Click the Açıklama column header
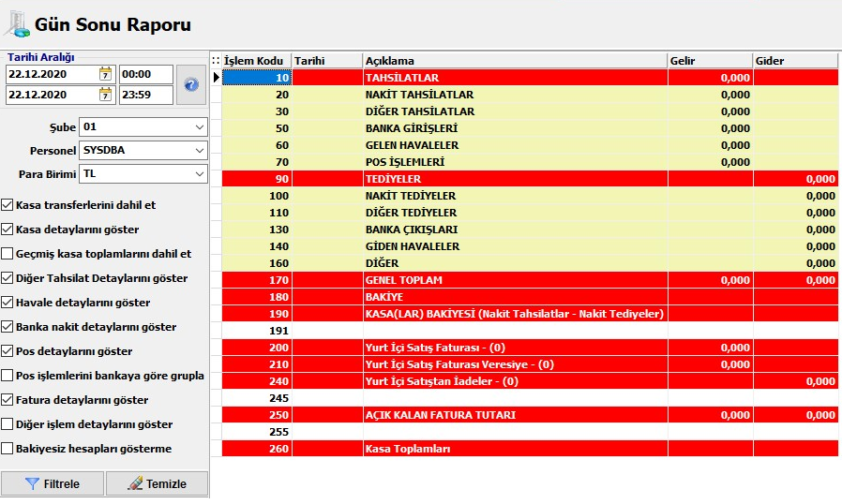 tap(515, 61)
